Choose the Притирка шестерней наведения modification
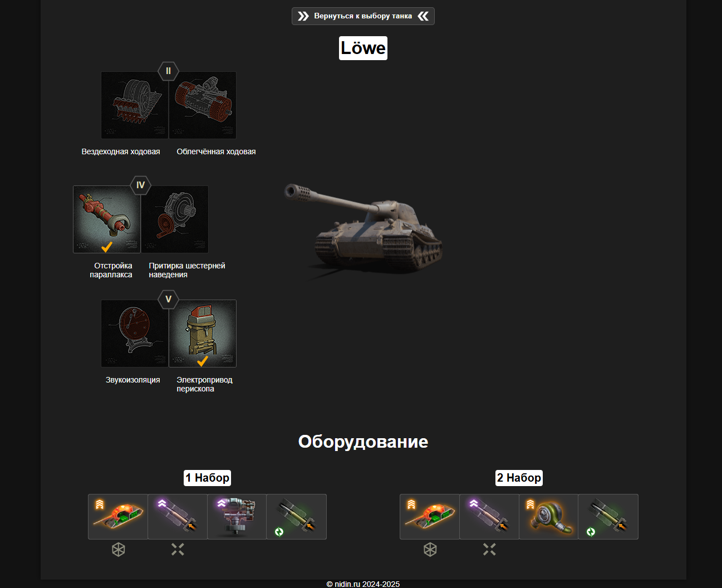 175,219
